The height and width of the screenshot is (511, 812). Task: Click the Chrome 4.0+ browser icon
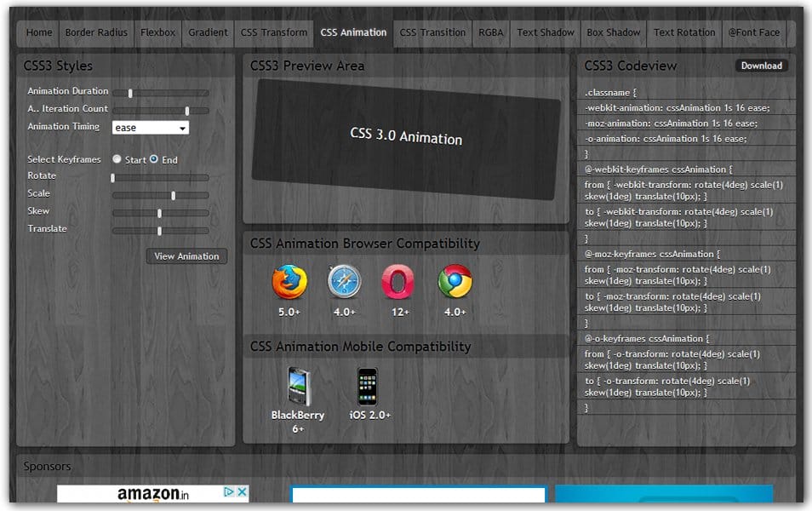pos(455,281)
